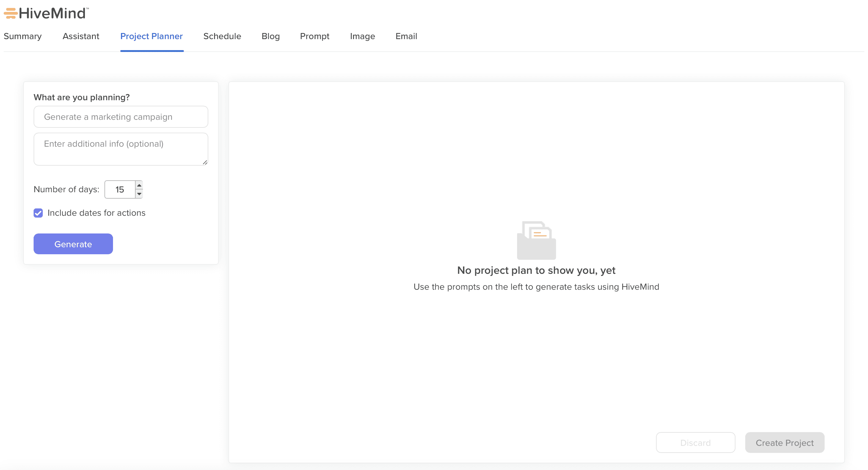The height and width of the screenshot is (470, 868).
Task: Select the Project Planner tab
Action: click(x=151, y=36)
